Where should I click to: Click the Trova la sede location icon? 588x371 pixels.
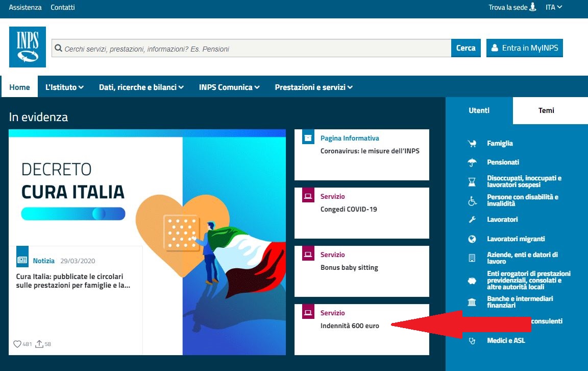tap(532, 7)
